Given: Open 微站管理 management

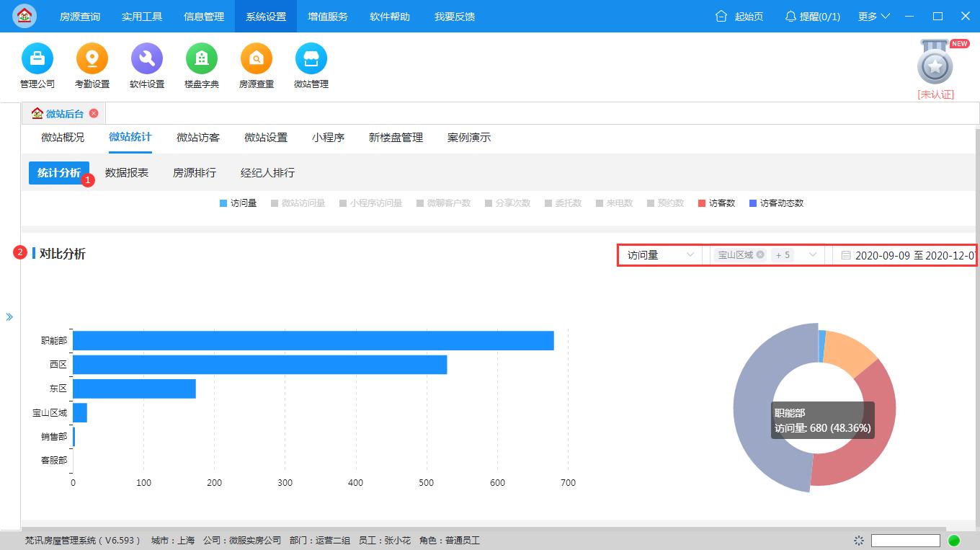Looking at the screenshot, I should coord(311,66).
